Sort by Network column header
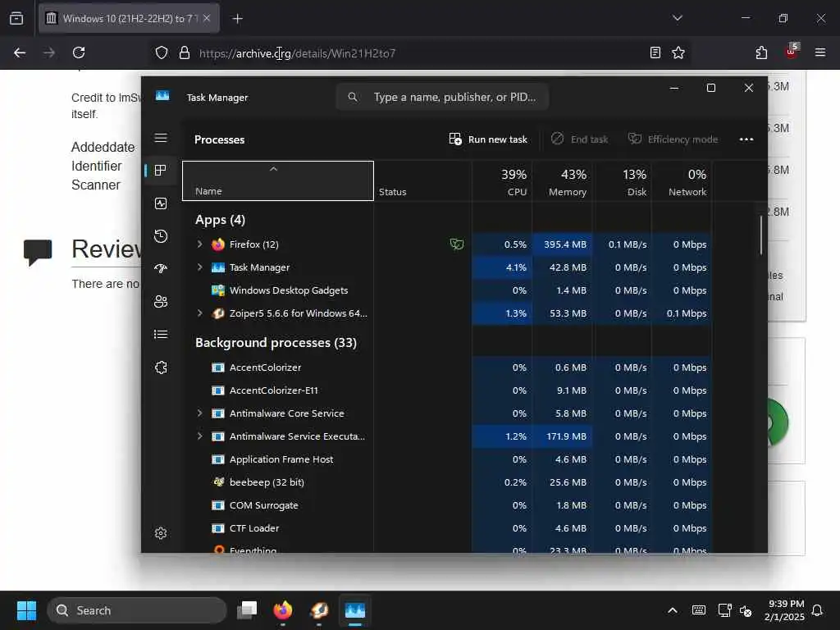 [682, 181]
